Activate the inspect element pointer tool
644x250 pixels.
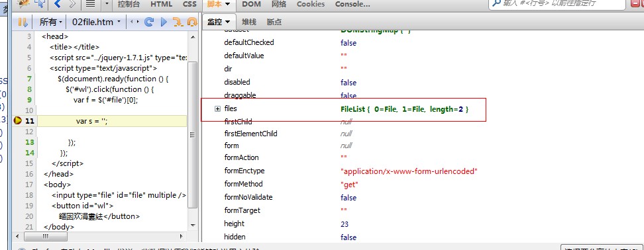[x=40, y=4]
